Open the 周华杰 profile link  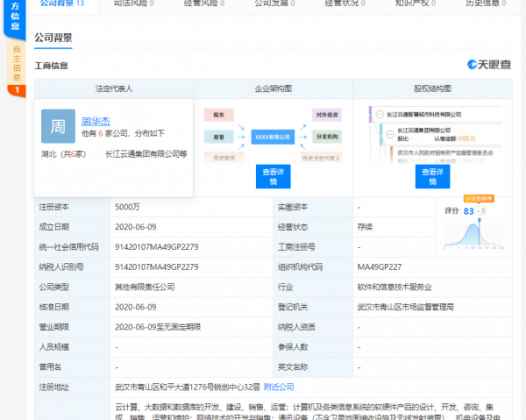pos(96,121)
